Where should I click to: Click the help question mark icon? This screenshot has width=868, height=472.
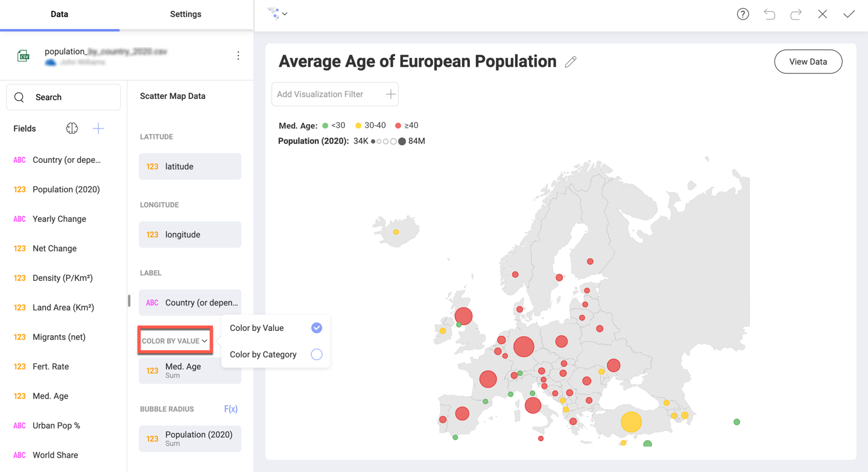[x=743, y=13]
